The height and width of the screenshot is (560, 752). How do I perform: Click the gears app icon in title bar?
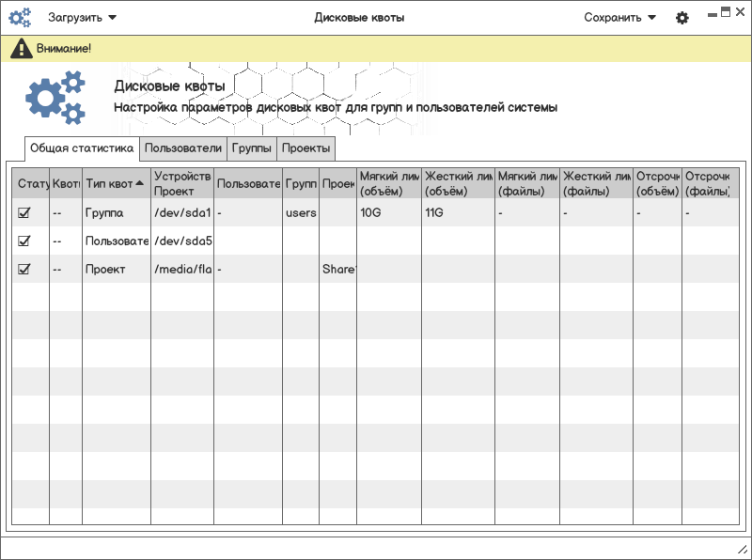click(x=20, y=17)
